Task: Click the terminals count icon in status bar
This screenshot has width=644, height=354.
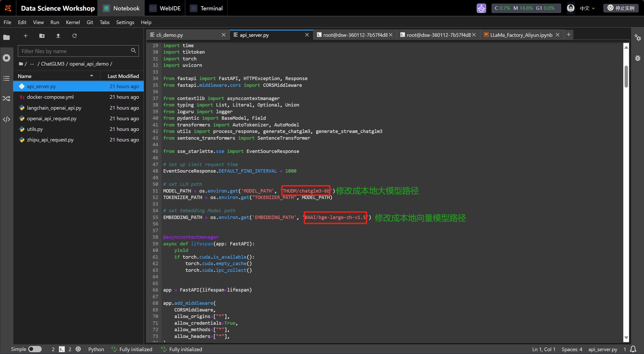Action: tap(62, 349)
